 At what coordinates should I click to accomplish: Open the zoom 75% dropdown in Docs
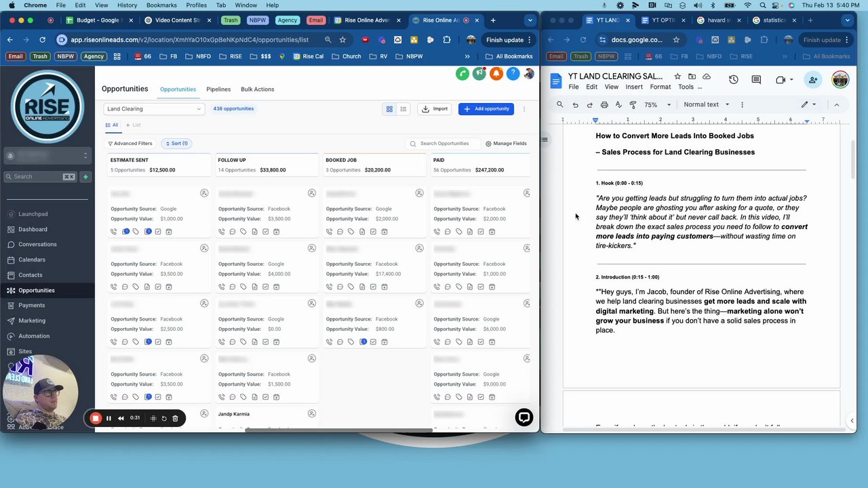(x=657, y=105)
